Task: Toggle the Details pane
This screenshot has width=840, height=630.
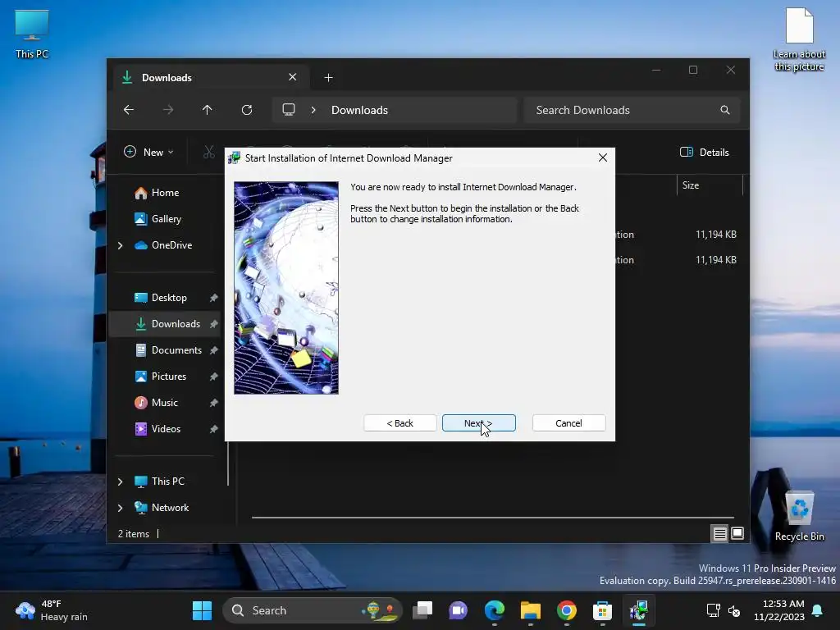Action: pos(704,152)
